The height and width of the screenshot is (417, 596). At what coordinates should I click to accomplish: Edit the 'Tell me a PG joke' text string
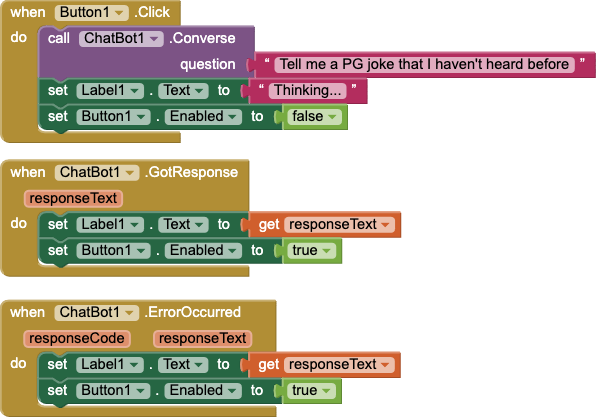coord(424,64)
